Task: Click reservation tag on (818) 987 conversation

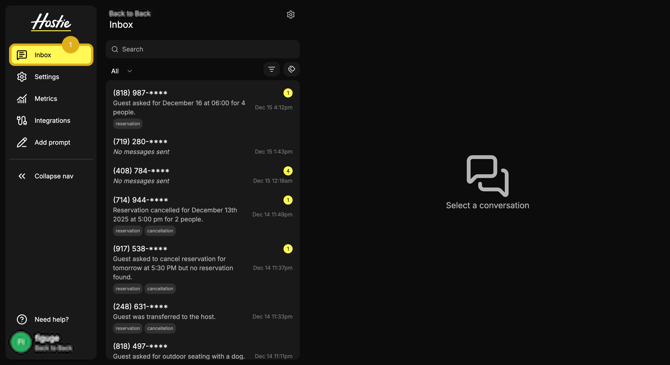Action: pos(128,124)
